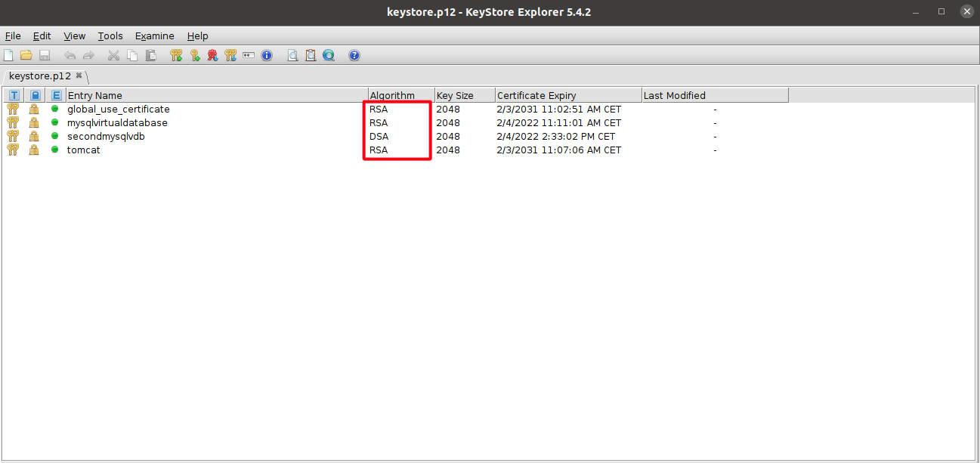Screen dimensions: 980x463
Task: Open the Tools menu
Action: click(110, 35)
